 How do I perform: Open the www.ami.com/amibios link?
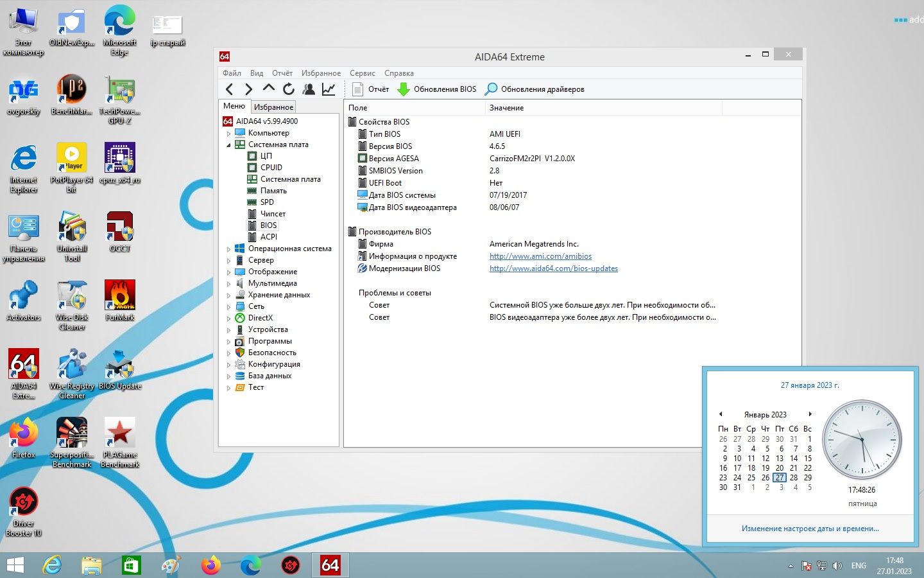[x=540, y=256]
